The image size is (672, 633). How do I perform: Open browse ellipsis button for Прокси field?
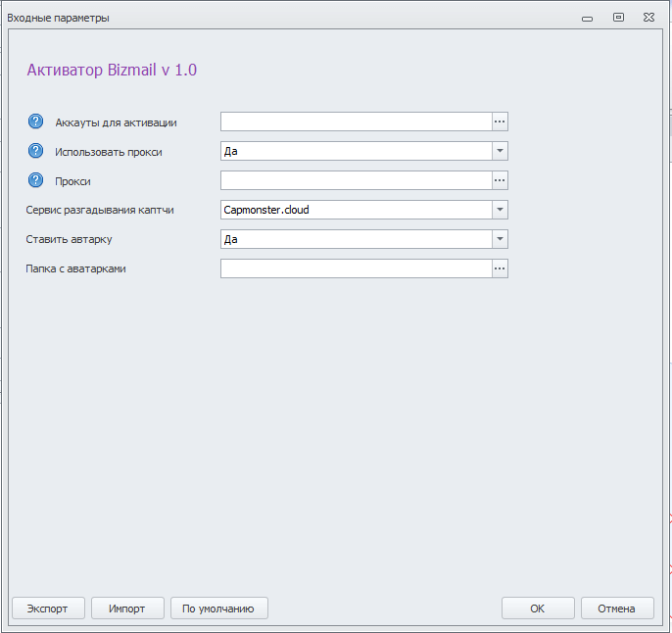500,180
